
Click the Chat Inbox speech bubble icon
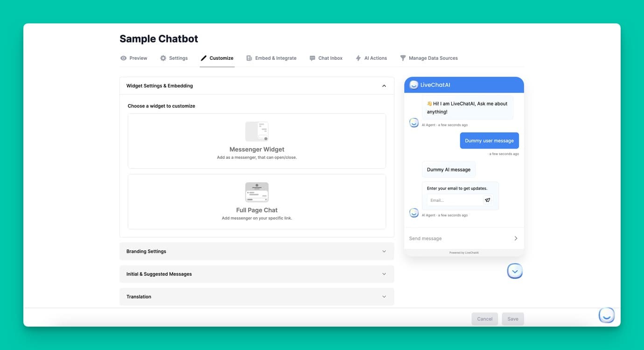[312, 58]
